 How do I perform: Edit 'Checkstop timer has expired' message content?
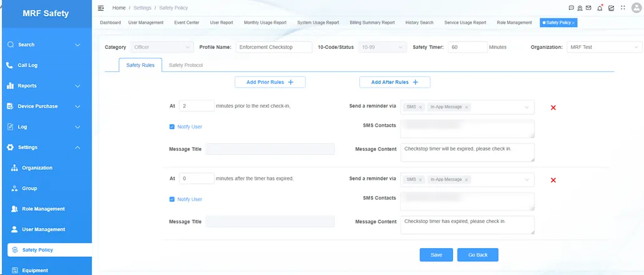pos(468,226)
